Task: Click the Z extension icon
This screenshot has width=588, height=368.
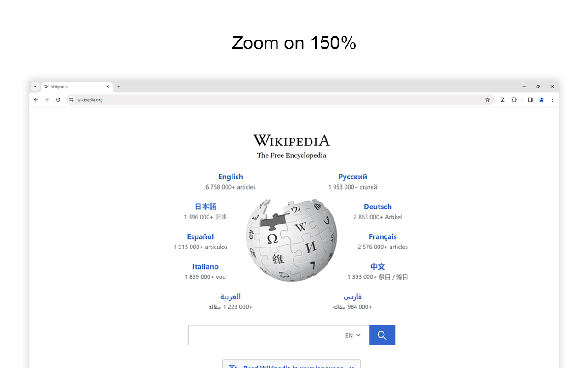Action: 503,99
